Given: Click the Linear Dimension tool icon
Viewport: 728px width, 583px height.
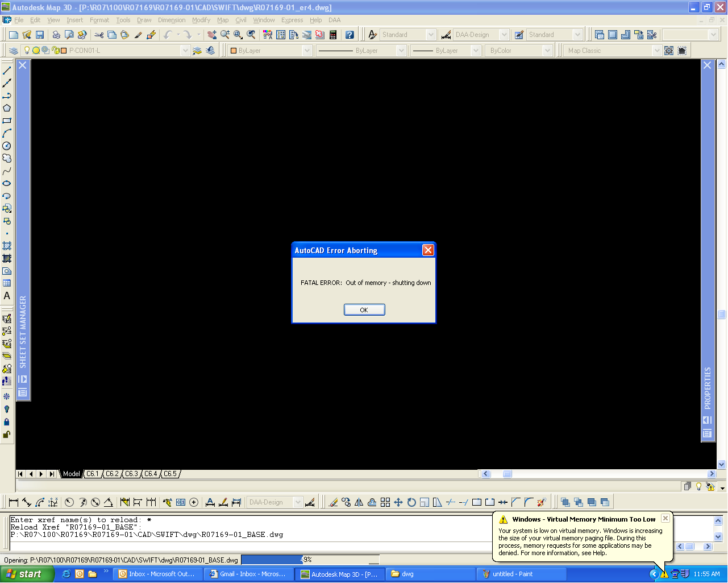Looking at the screenshot, I should pyautogui.click(x=14, y=502).
